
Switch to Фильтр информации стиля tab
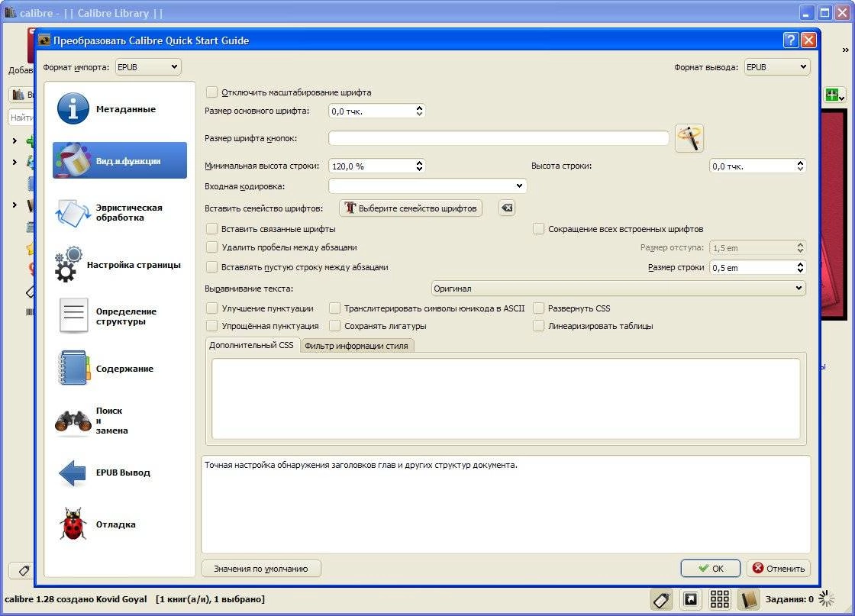(357, 346)
